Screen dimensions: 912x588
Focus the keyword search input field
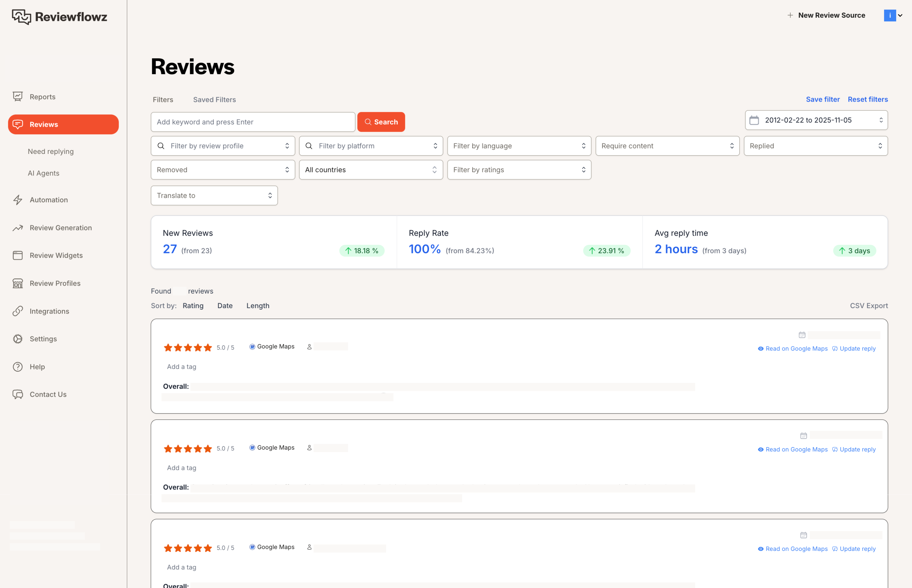coord(253,122)
